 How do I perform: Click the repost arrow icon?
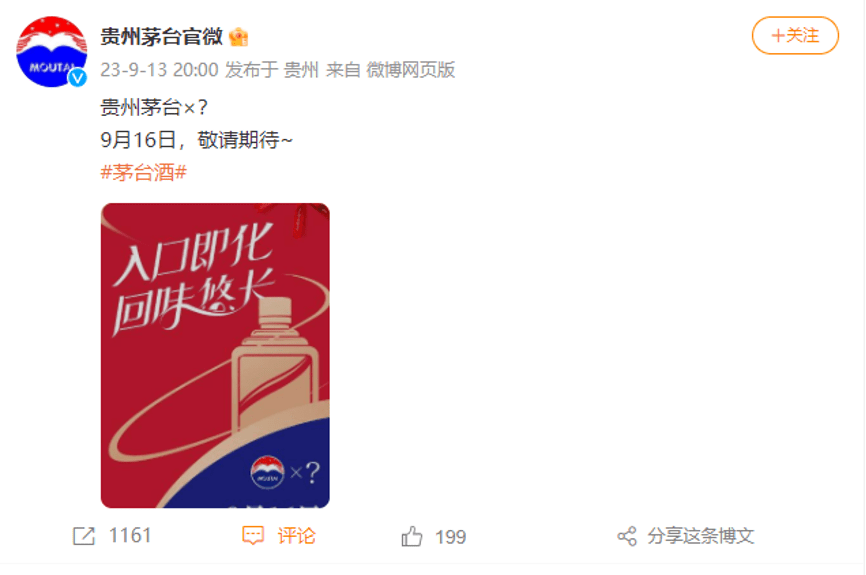point(84,536)
